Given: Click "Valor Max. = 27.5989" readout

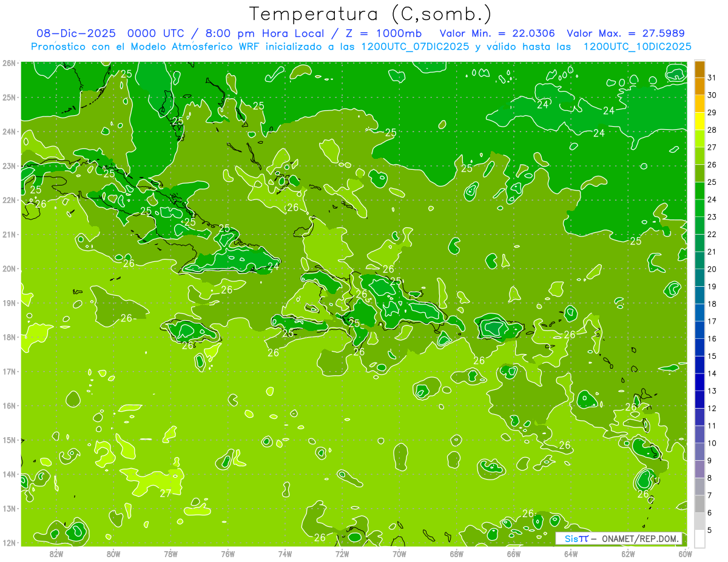Looking at the screenshot, I should pyautogui.click(x=627, y=33).
